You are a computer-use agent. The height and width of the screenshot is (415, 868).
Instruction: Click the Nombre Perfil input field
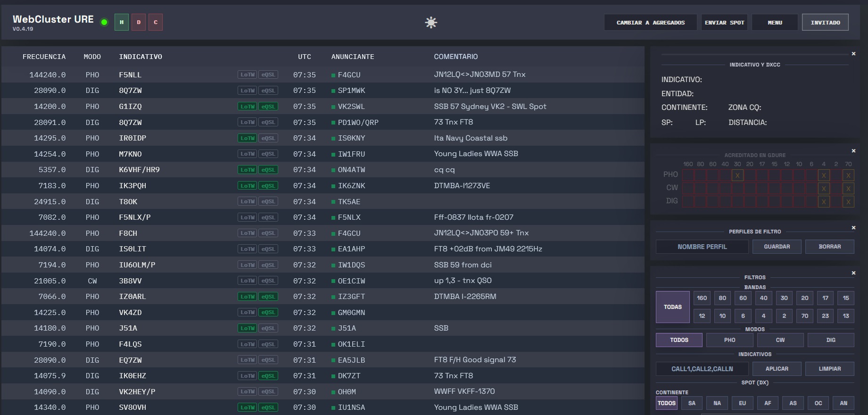tap(702, 247)
